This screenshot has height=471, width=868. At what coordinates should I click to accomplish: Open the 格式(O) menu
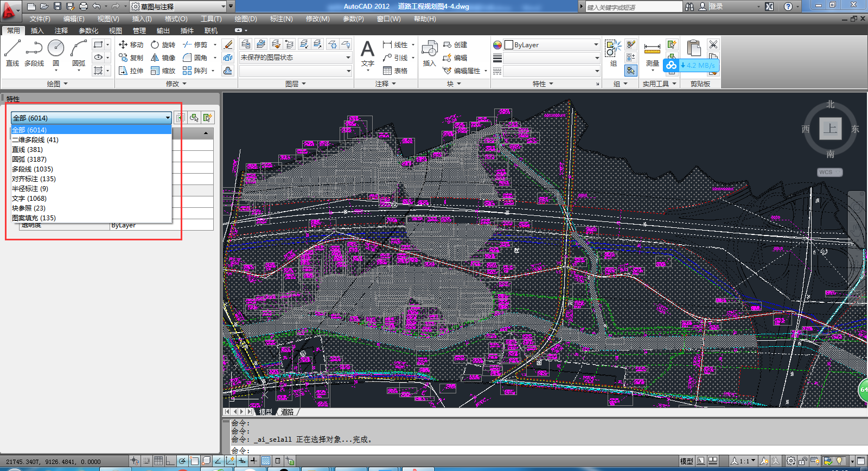pyautogui.click(x=176, y=19)
